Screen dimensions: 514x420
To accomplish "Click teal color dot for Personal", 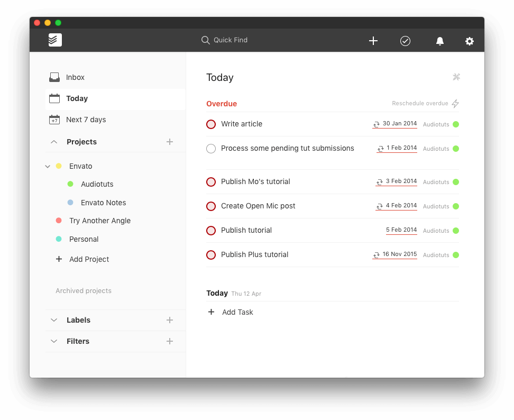I will point(59,239).
